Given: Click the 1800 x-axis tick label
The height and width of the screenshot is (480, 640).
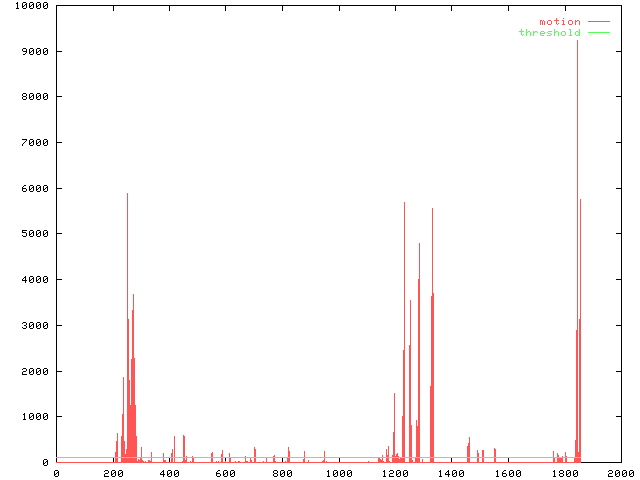Looking at the screenshot, I should click(564, 473).
